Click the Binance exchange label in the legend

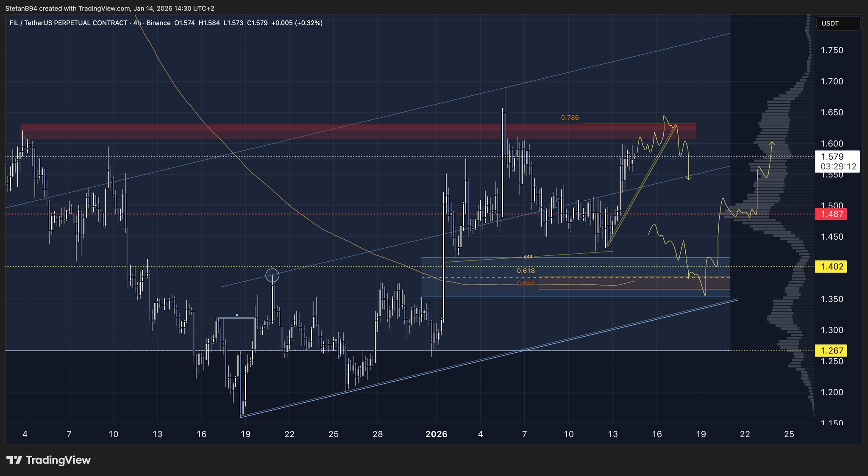[158, 23]
